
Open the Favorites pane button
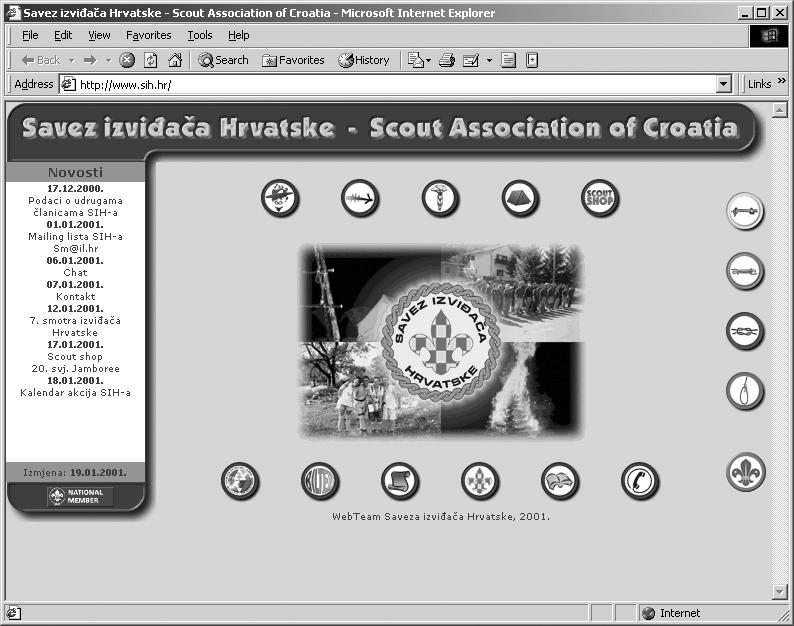click(x=293, y=60)
